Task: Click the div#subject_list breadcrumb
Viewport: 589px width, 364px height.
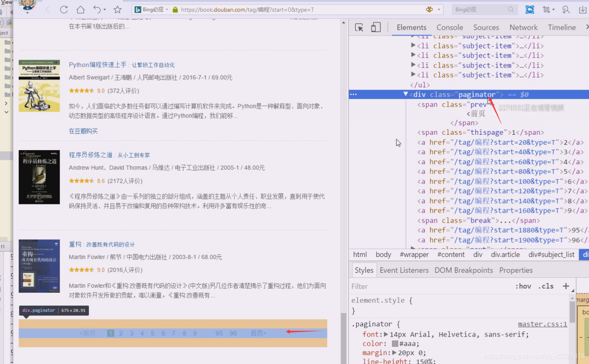Action: 551,255
